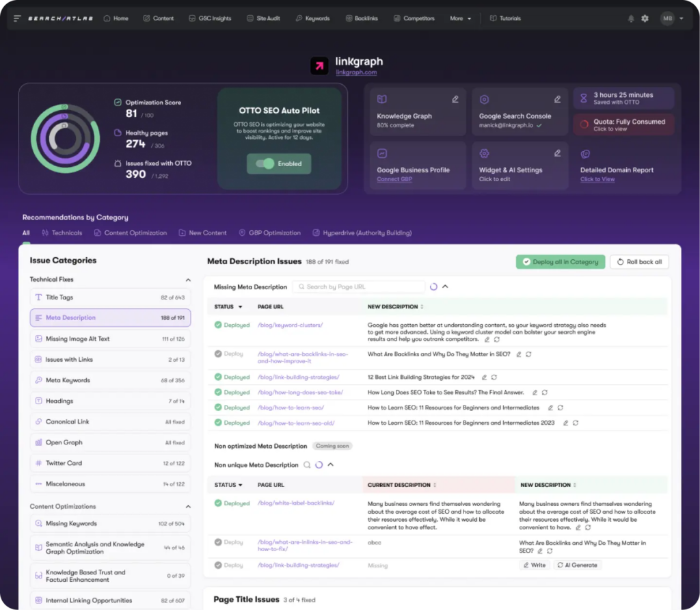Click the edit pencil on Google Search Console card
Screen dimensions: 700x610
click(557, 99)
